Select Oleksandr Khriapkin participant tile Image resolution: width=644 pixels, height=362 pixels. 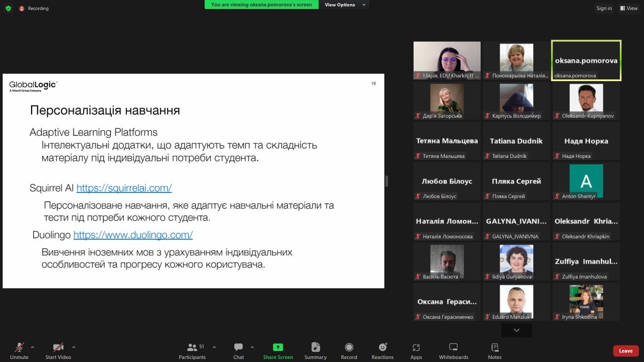[586, 221]
